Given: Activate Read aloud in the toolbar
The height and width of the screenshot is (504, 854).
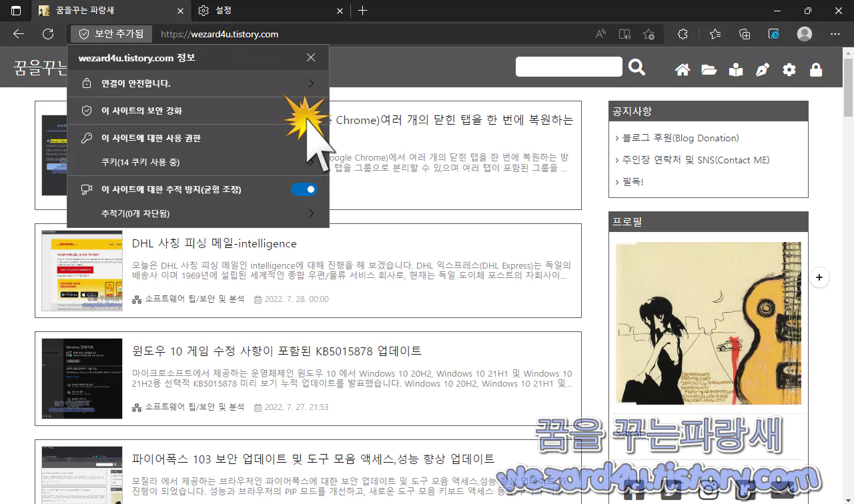Looking at the screenshot, I should [x=599, y=34].
